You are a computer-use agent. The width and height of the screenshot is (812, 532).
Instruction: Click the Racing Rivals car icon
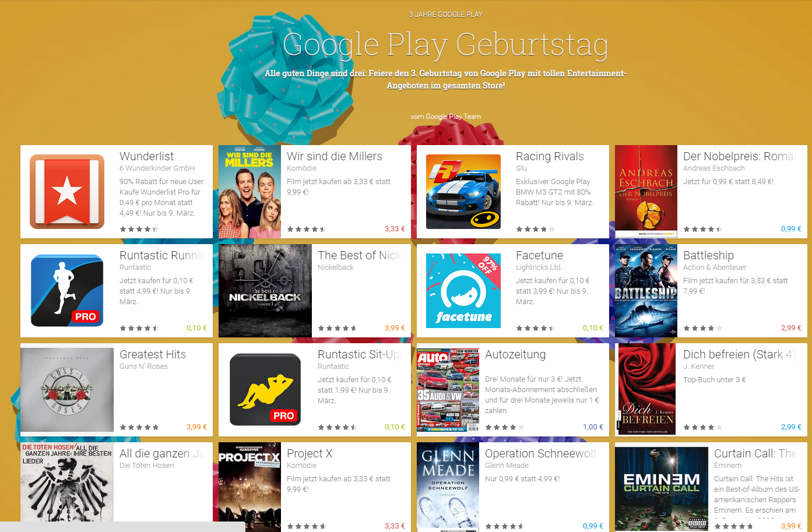click(x=463, y=192)
